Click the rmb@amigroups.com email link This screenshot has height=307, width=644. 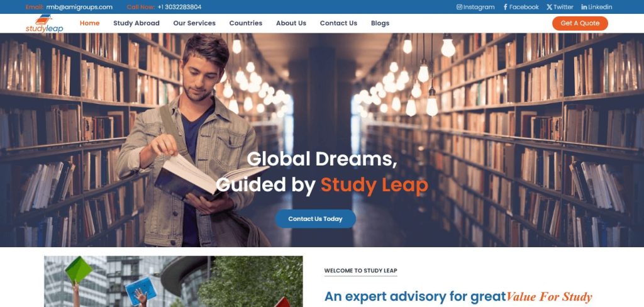pos(79,7)
